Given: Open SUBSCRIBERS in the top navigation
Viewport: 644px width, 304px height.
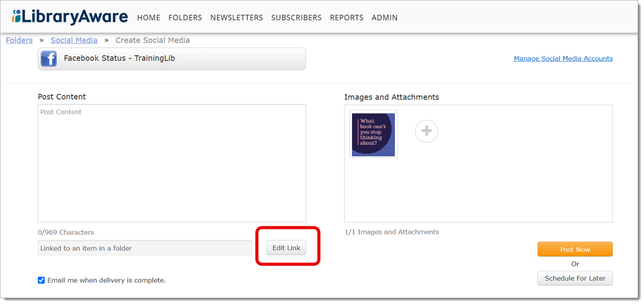Looking at the screenshot, I should coord(296,18).
